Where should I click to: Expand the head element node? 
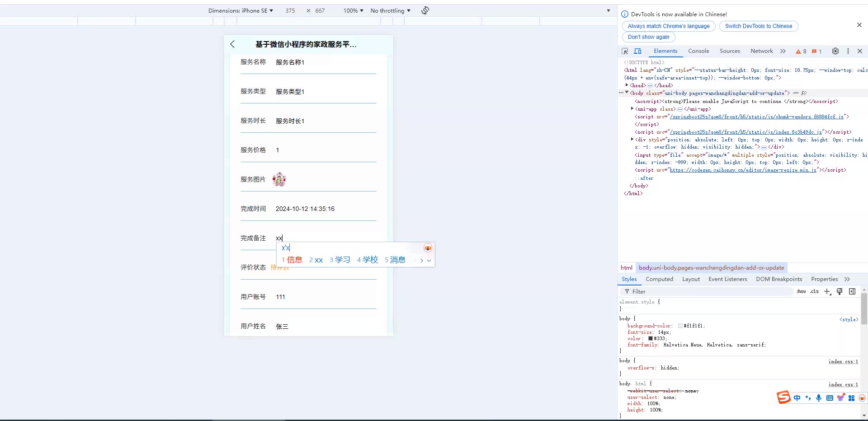[x=627, y=85]
